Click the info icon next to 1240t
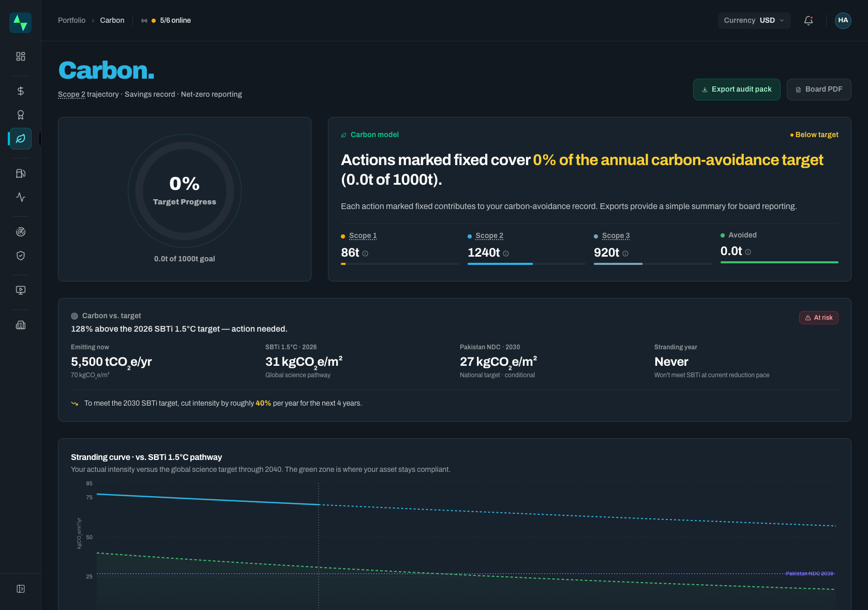 coord(506,254)
